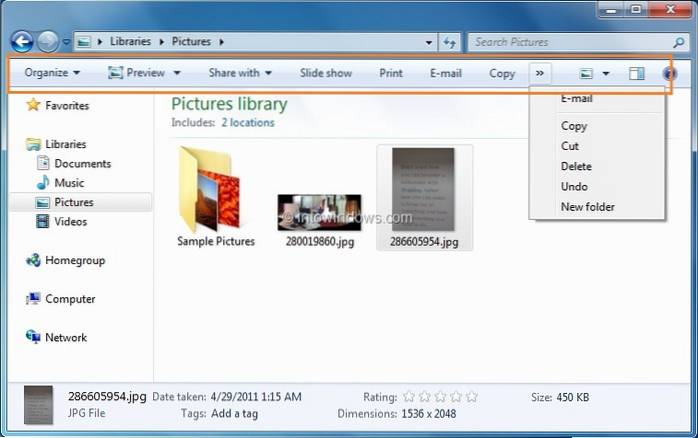Open Favorites star in navigation pane

(x=34, y=105)
